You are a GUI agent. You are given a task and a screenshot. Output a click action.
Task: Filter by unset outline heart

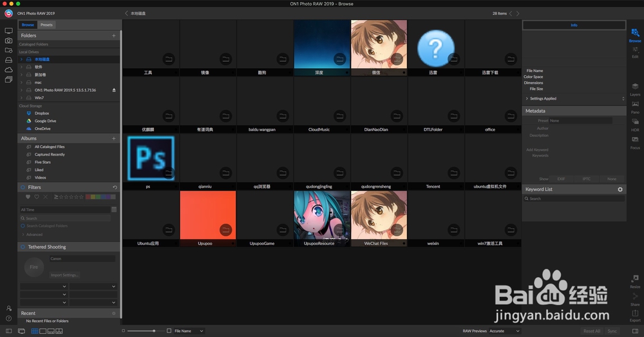point(37,197)
